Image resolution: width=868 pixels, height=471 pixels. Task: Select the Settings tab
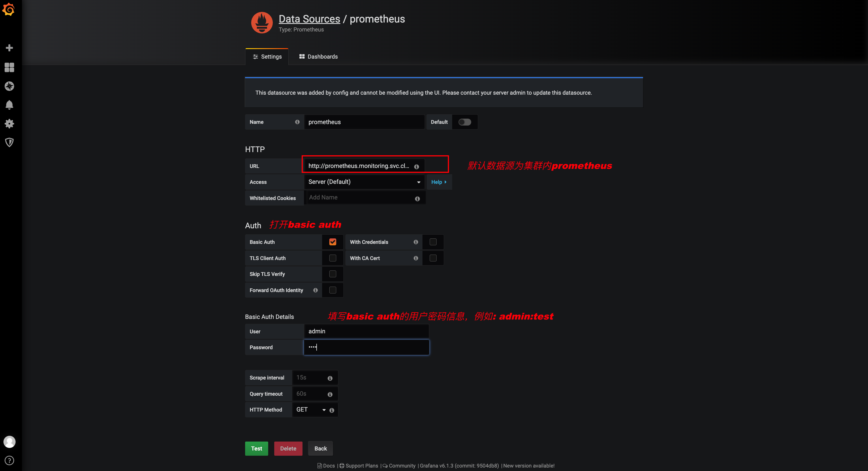point(267,56)
